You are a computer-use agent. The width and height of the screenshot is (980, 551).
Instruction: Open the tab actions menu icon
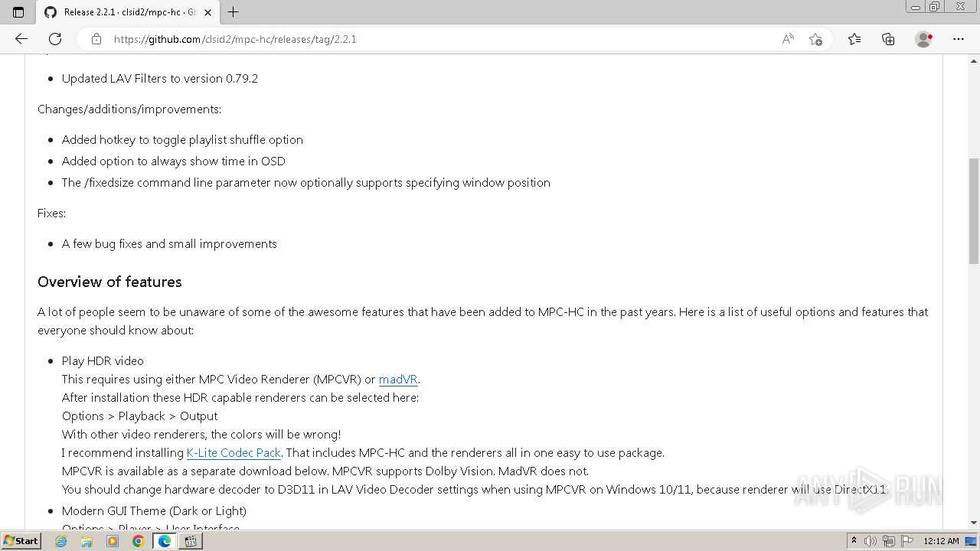(18, 12)
